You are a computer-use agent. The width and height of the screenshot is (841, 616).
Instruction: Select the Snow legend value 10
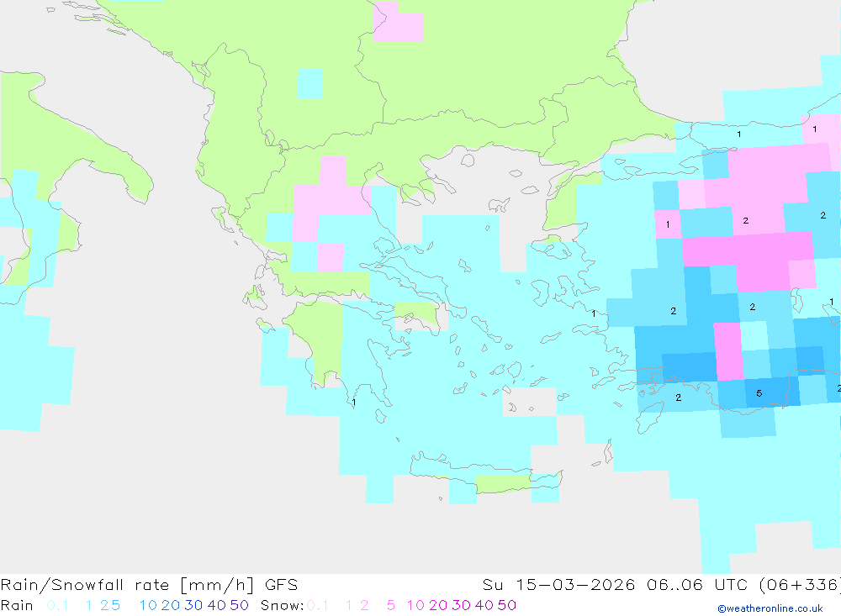tap(415, 605)
